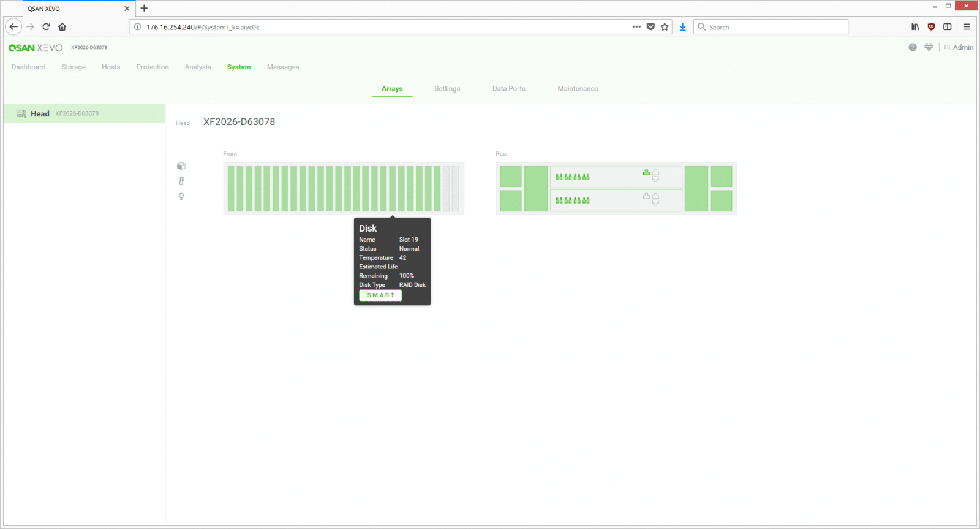Click the "Normal" status in the popup
This screenshot has width=980, height=529.
pos(409,249)
